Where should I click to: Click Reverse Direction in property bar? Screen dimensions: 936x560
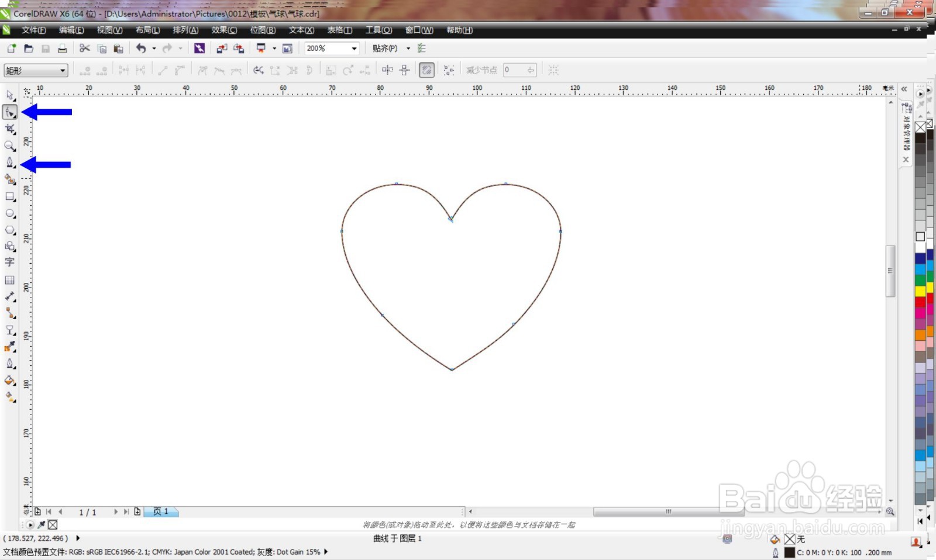coord(258,70)
